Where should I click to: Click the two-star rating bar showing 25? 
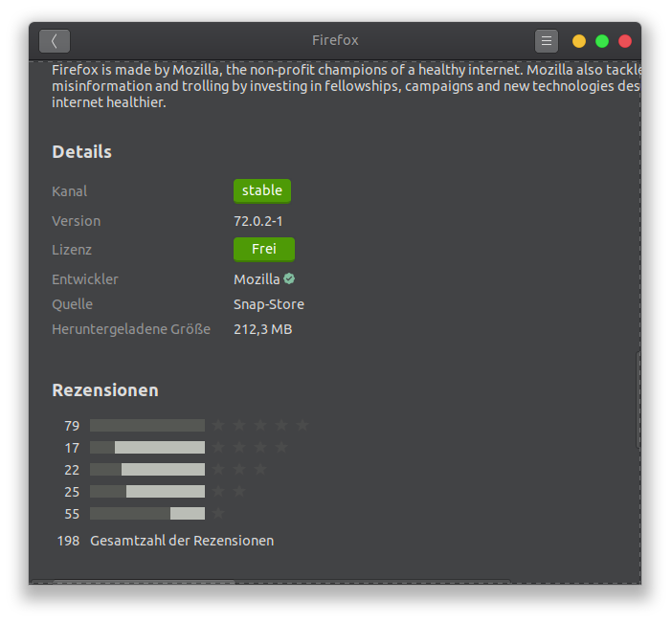[x=147, y=491]
